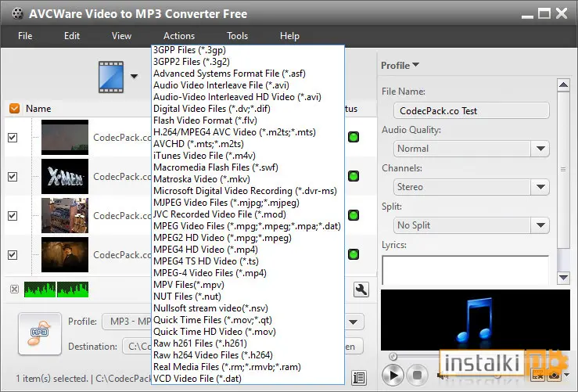Click the AVCWare film reel app icon

(17, 13)
